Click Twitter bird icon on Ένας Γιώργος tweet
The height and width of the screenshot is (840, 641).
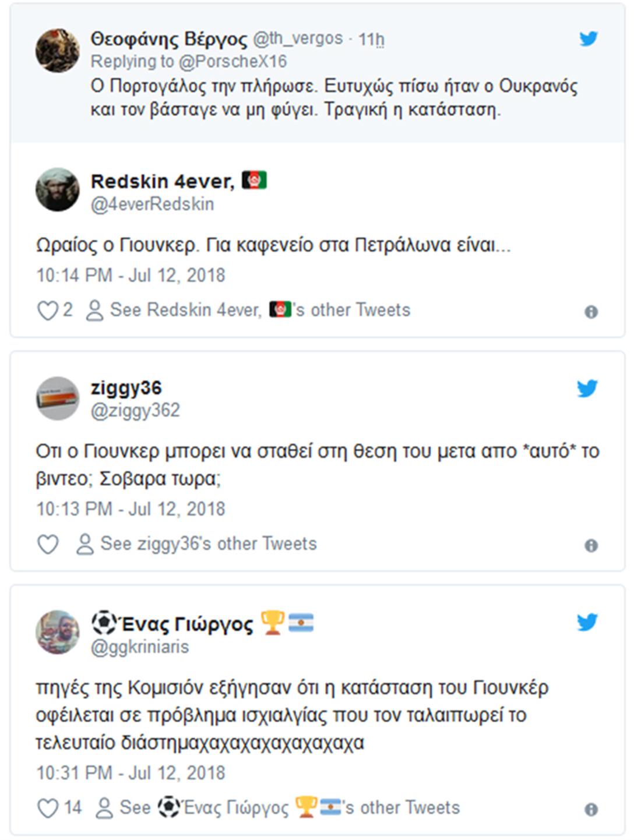pos(587,622)
